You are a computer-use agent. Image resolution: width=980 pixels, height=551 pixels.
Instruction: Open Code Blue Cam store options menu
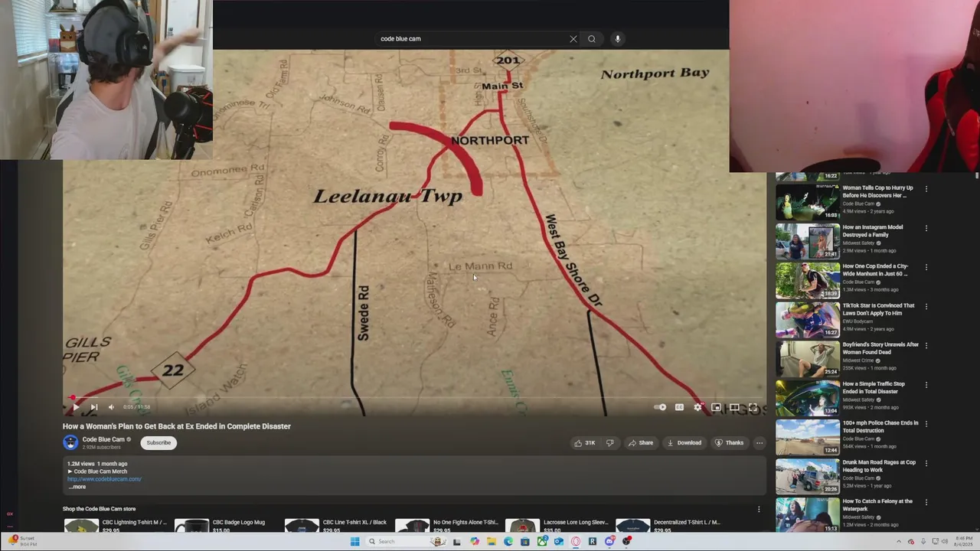point(759,509)
